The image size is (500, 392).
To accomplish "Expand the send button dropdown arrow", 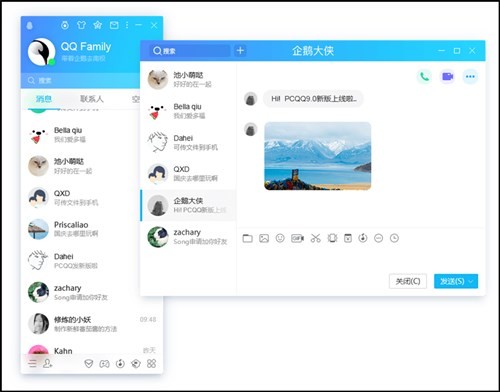I will click(471, 281).
